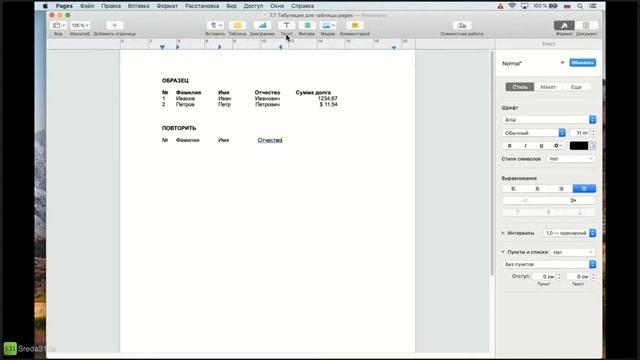The width and height of the screenshot is (640, 360).
Task: Click the display mirroring menu bar icon
Action: (x=525, y=6)
